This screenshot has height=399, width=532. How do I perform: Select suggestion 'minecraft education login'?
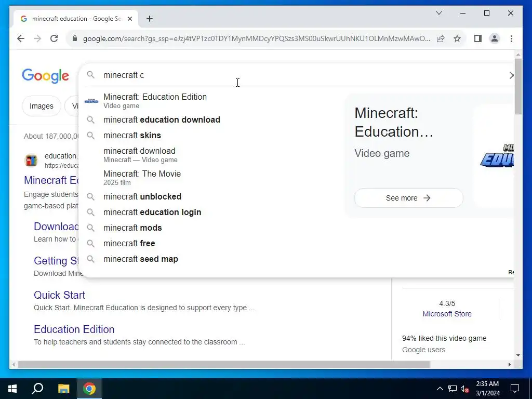(211, 212)
